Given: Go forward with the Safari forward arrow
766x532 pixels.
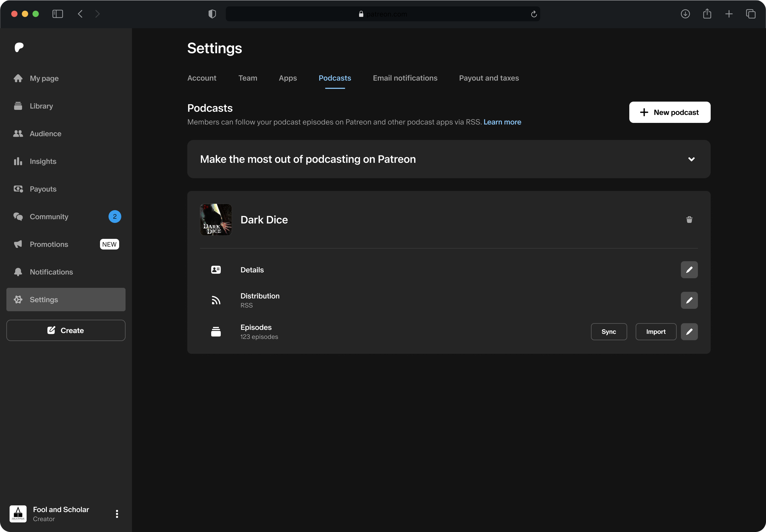Looking at the screenshot, I should 97,14.
